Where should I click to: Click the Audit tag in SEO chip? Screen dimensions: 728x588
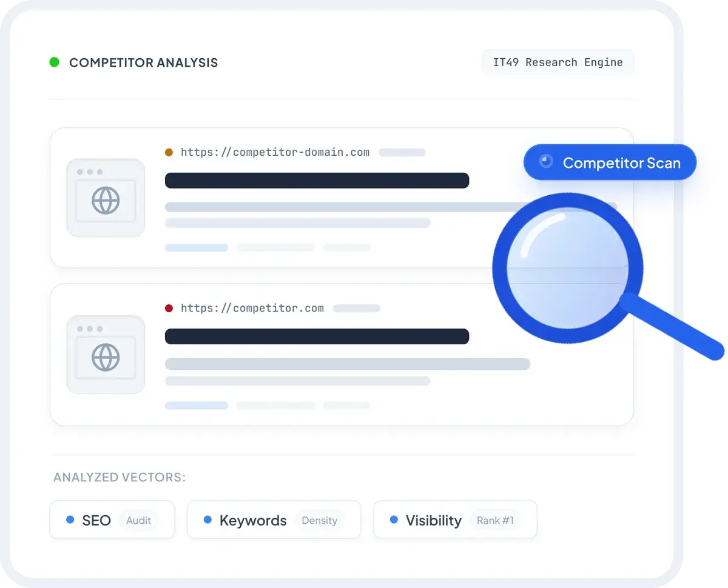[x=138, y=520]
